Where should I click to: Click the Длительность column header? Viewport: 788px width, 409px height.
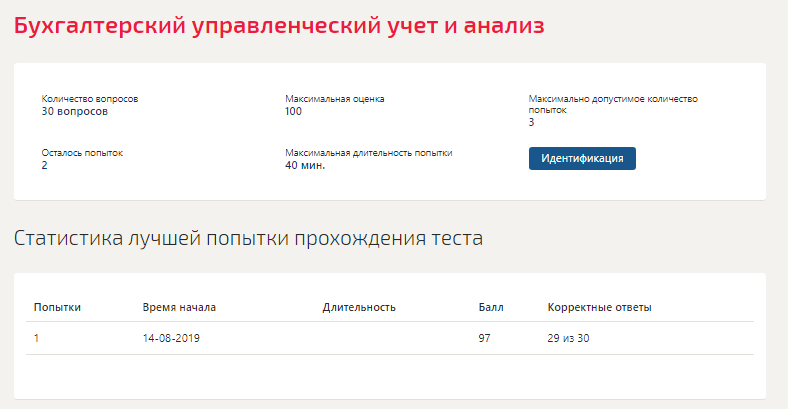point(359,307)
